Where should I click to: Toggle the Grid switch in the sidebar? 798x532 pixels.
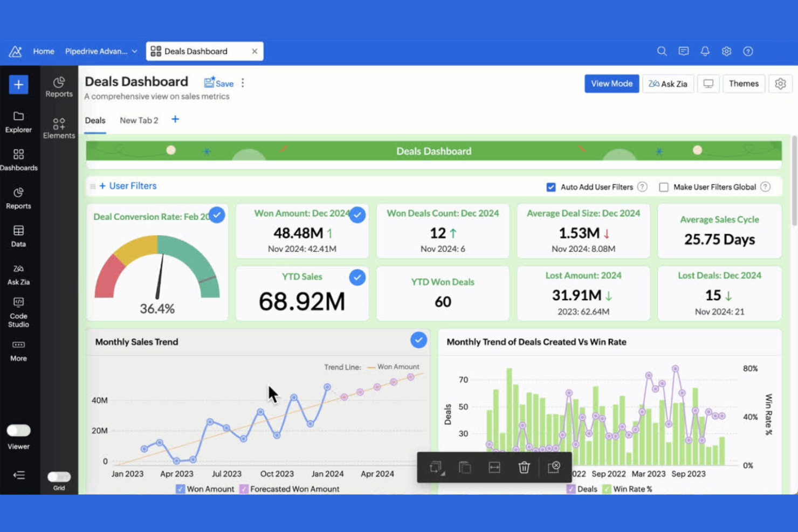point(59,476)
